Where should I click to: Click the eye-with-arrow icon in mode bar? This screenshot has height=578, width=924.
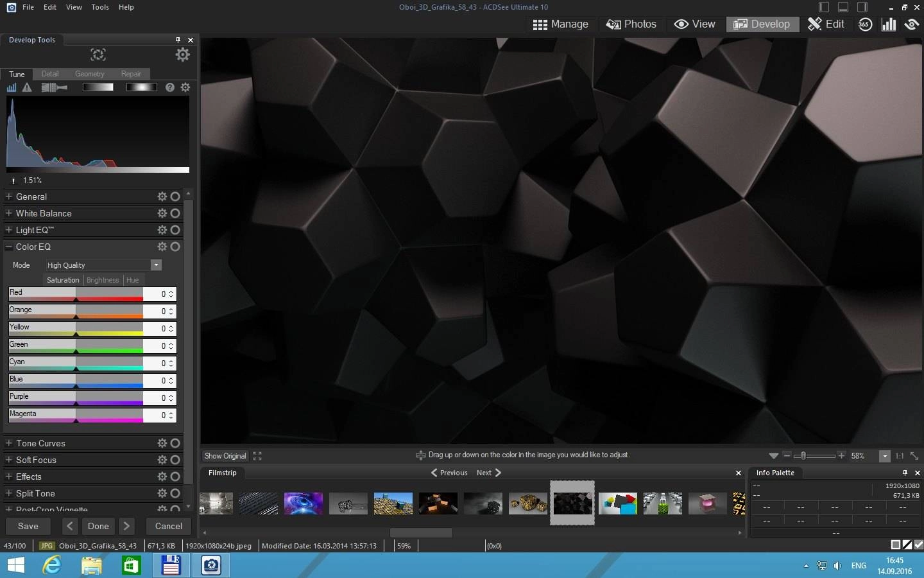point(912,24)
